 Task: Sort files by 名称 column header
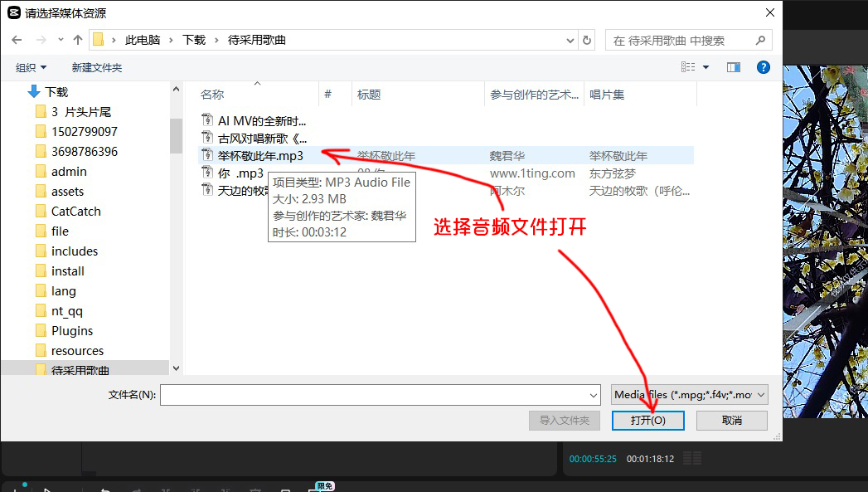point(212,95)
